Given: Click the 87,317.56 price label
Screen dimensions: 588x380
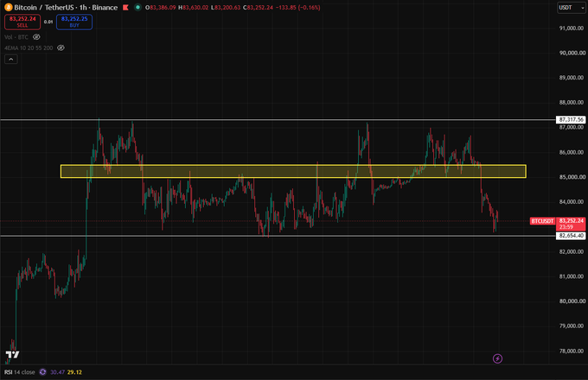Looking at the screenshot, I should click(x=571, y=120).
